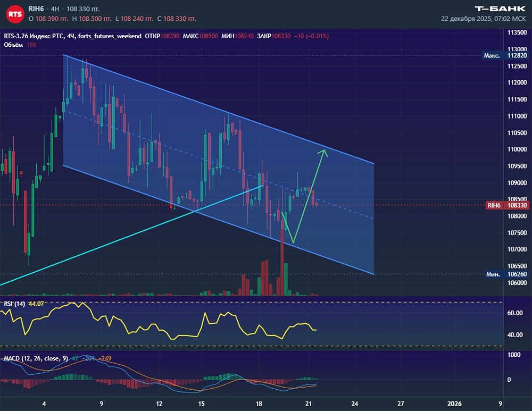
Task: Click the 'Макс. 112820' price label
Action: pyautogui.click(x=505, y=55)
